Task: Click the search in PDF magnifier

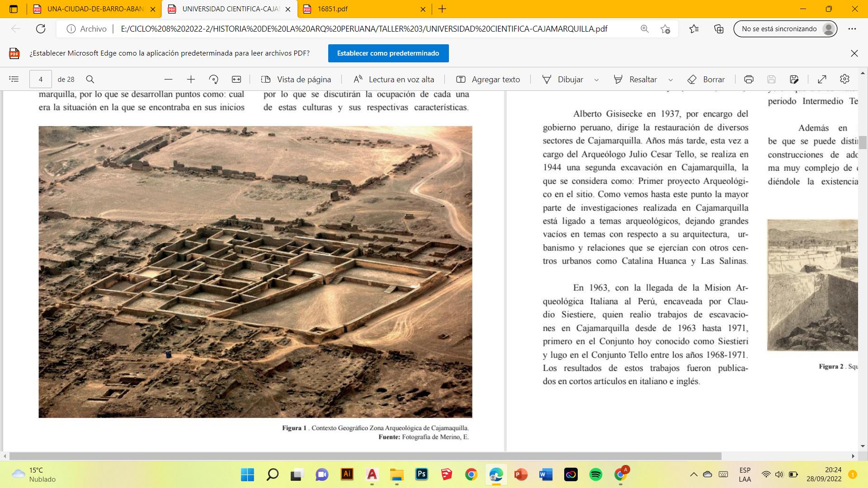Action: [90, 79]
